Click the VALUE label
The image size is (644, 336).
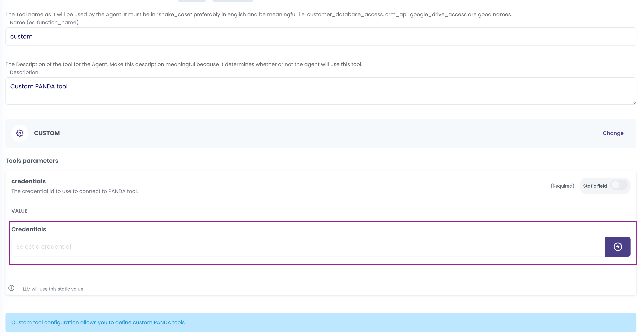coord(19,211)
